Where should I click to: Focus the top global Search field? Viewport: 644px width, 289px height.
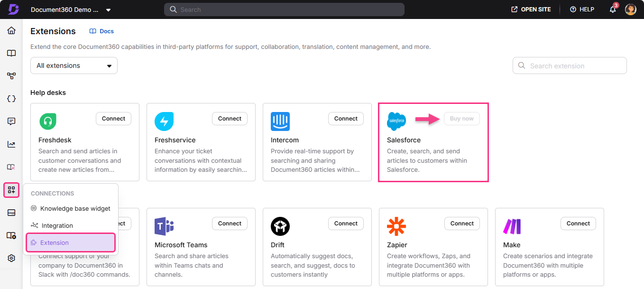pos(284,9)
